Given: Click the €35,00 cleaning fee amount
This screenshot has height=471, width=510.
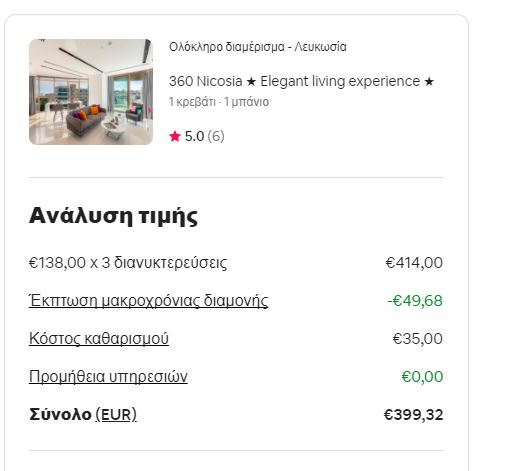Looking at the screenshot, I should point(418,339).
